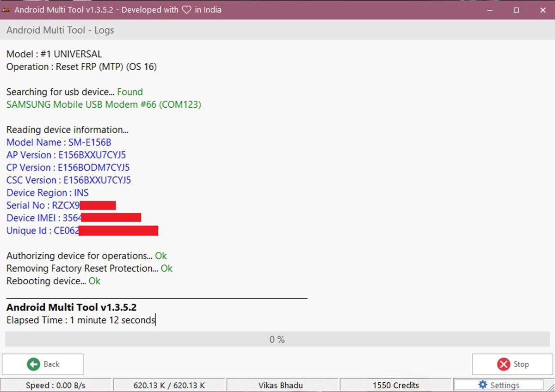Click the 1550 Credits status entry
Image resolution: width=555 pixels, height=392 pixels.
pyautogui.click(x=396, y=385)
